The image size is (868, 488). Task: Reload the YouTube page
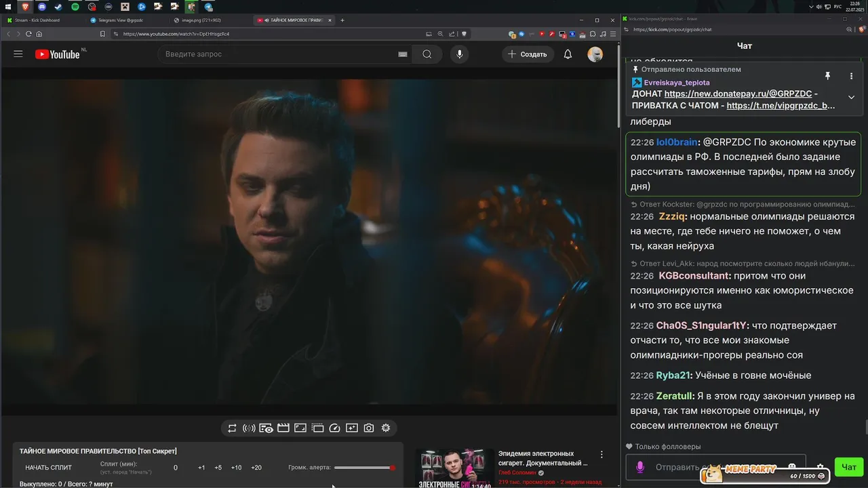[x=28, y=34]
